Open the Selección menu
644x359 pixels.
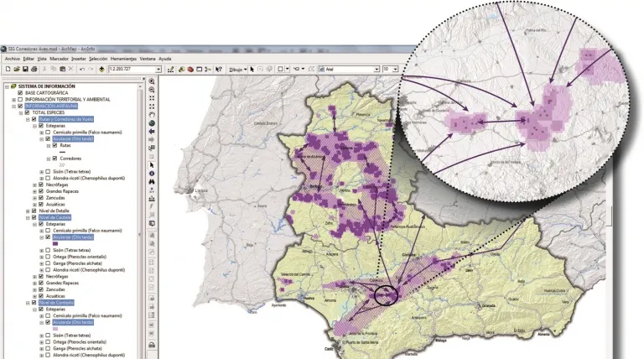pos(98,60)
